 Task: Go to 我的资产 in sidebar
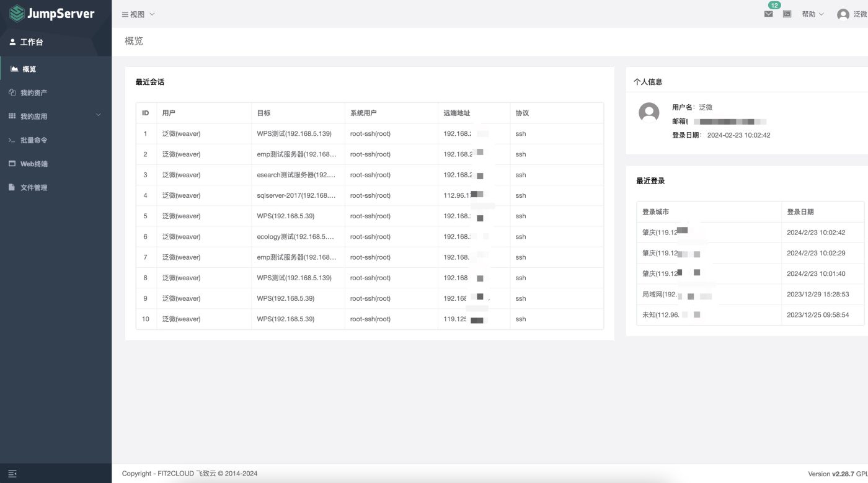[33, 92]
